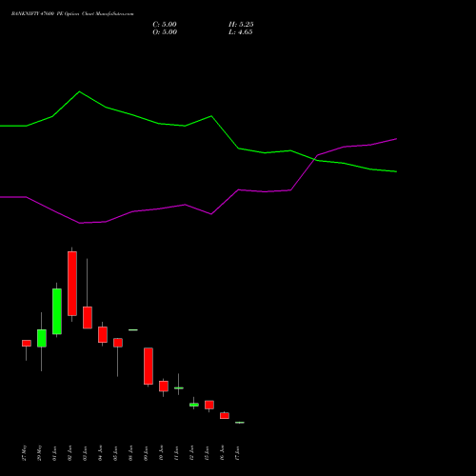Click the 29 May date label

click(40, 453)
